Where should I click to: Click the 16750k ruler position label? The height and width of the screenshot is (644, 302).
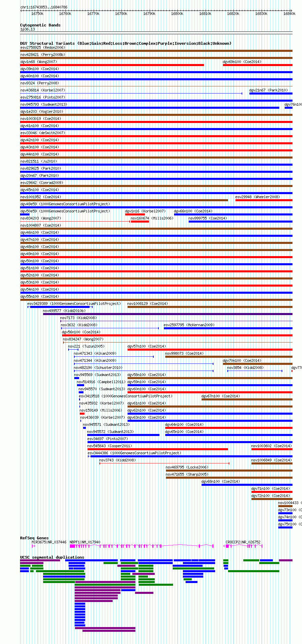pos(37,14)
